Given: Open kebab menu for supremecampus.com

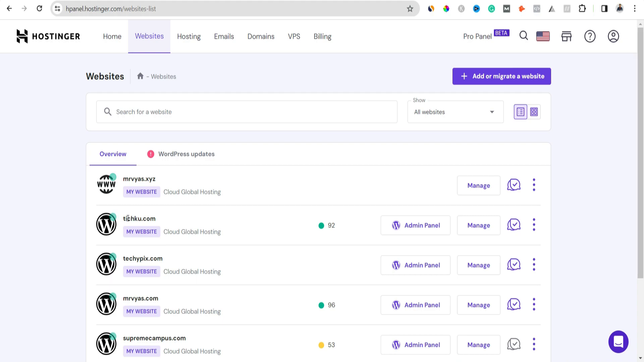Looking at the screenshot, I should pyautogui.click(x=534, y=345).
